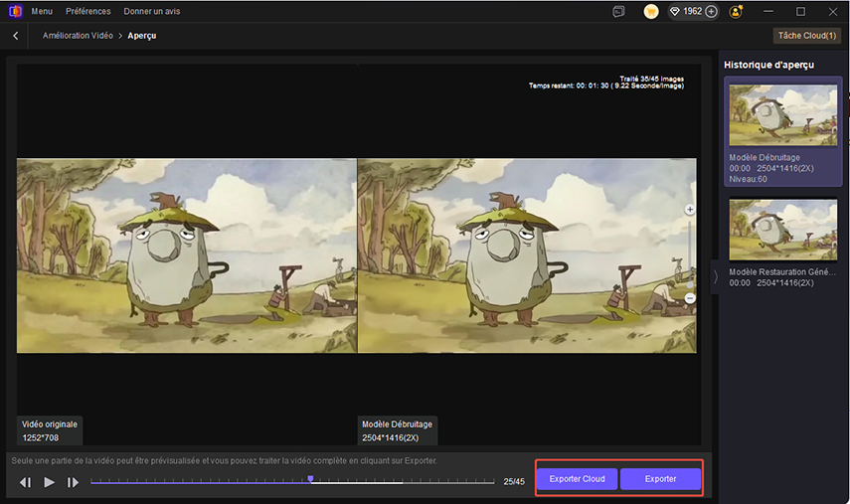The width and height of the screenshot is (850, 504).
Task: Step to the next frame
Action: point(73,482)
